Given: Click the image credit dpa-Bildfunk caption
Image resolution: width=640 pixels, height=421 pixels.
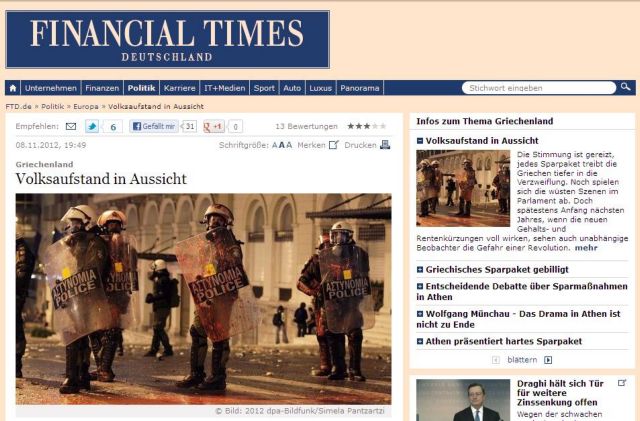Looking at the screenshot, I should (300, 411).
